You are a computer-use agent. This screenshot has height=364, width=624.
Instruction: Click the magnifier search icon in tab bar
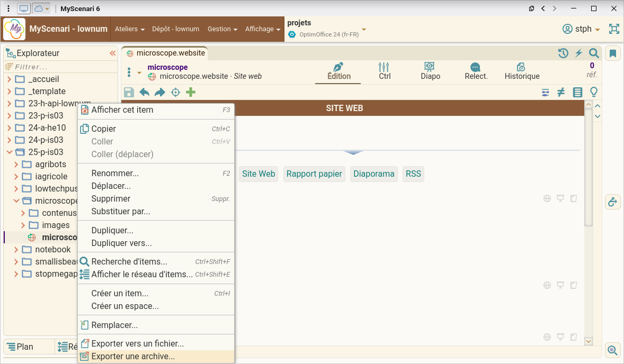pyautogui.click(x=594, y=53)
